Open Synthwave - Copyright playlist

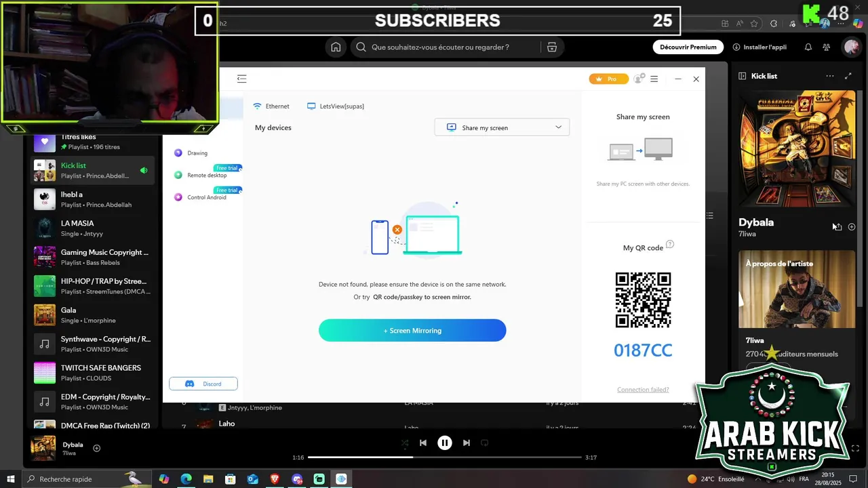tap(92, 344)
